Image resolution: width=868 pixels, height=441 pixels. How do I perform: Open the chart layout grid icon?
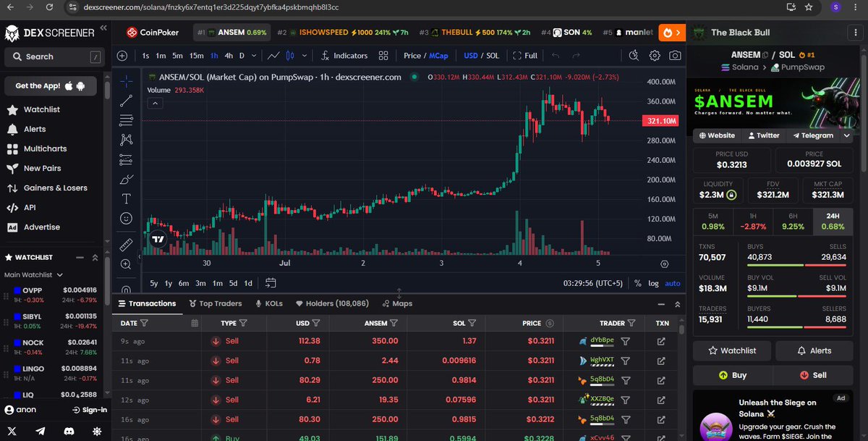pos(383,56)
